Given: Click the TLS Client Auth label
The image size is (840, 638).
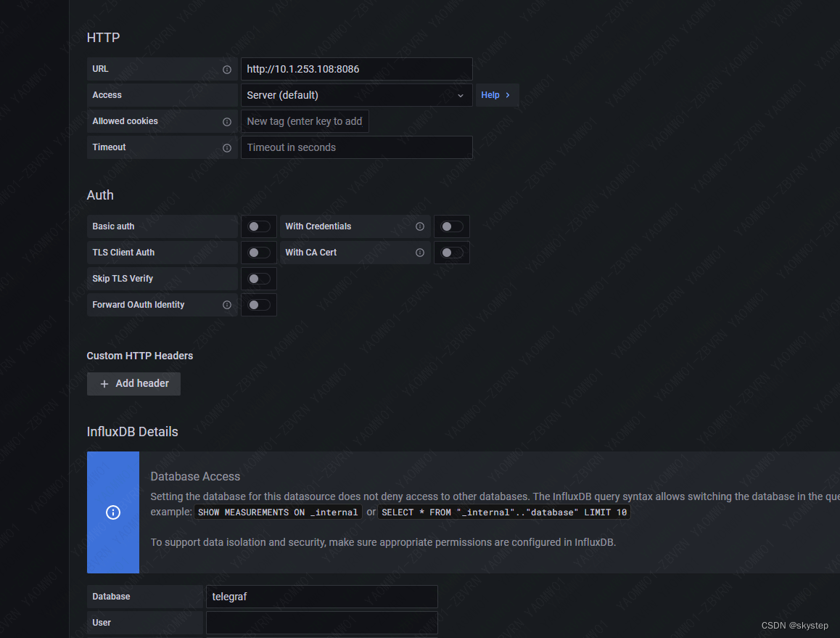Looking at the screenshot, I should 123,253.
